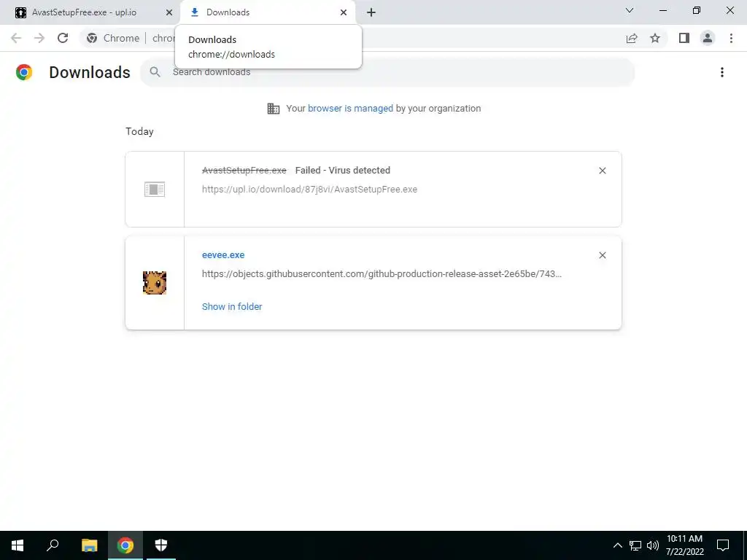Open the side panel icon
747x560 pixels.
coord(684,38)
